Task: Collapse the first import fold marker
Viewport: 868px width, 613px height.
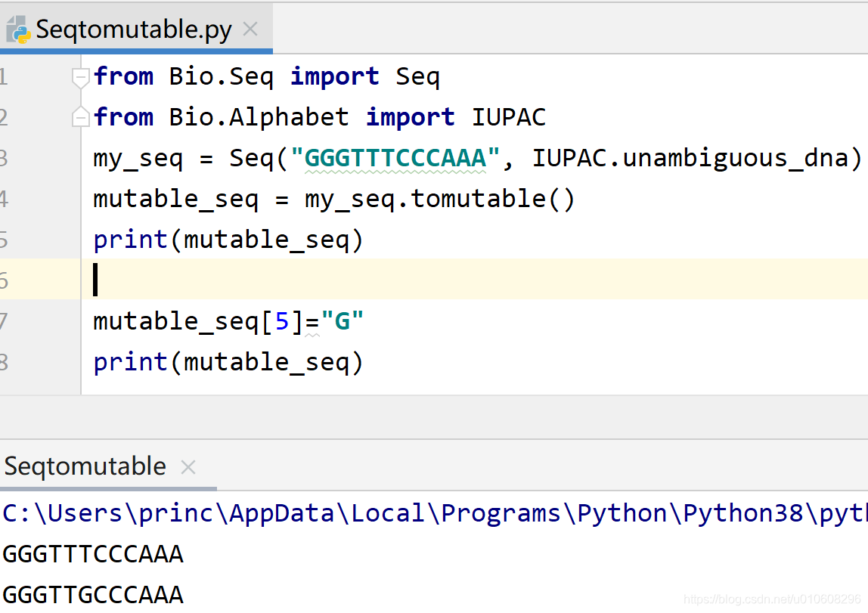Action: pos(81,76)
